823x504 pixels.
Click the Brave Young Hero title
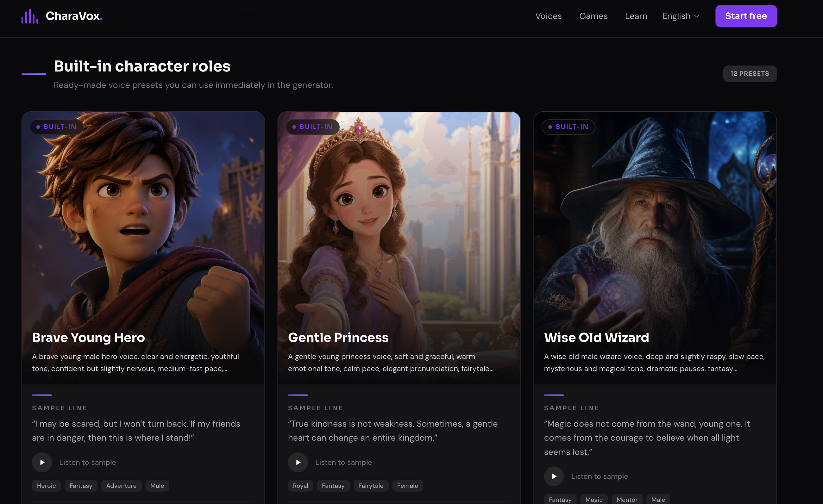pyautogui.click(x=89, y=338)
